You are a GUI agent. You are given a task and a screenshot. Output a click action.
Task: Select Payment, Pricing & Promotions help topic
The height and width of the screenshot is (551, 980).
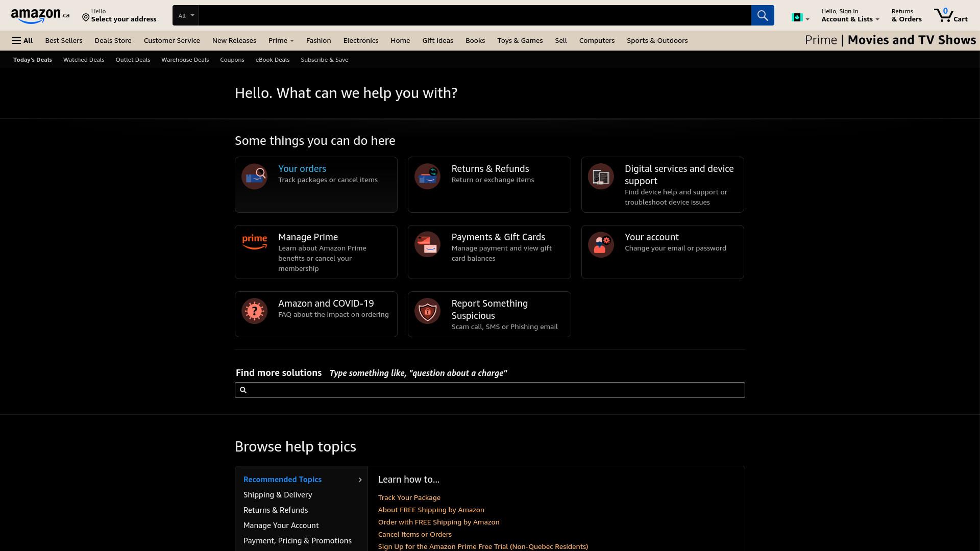pos(298,541)
